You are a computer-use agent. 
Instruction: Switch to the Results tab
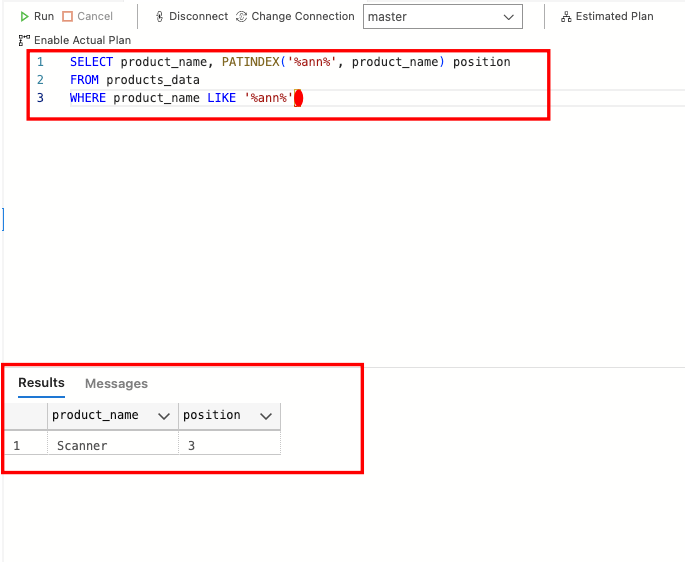tap(41, 383)
